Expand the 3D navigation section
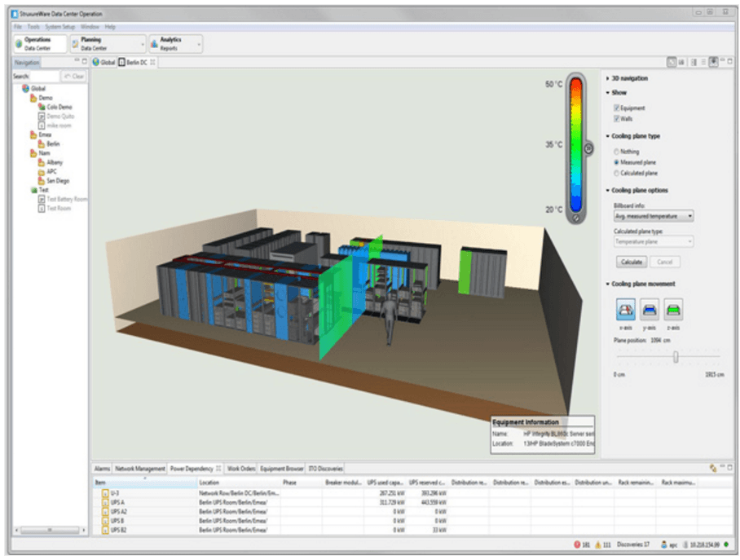740x560 pixels. click(x=608, y=78)
